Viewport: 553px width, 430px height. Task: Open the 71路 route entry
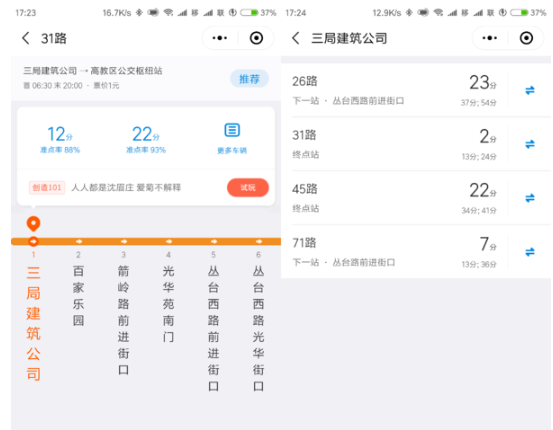(395, 252)
